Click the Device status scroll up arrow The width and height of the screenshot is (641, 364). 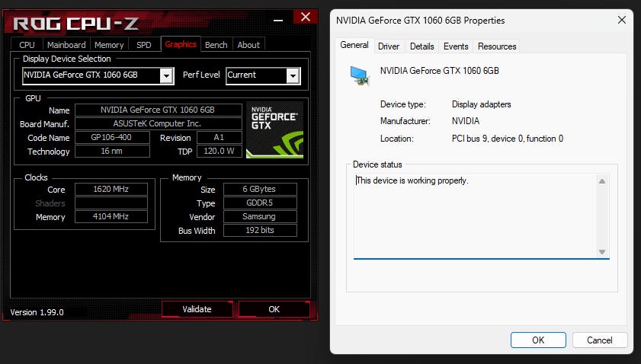[x=602, y=181]
